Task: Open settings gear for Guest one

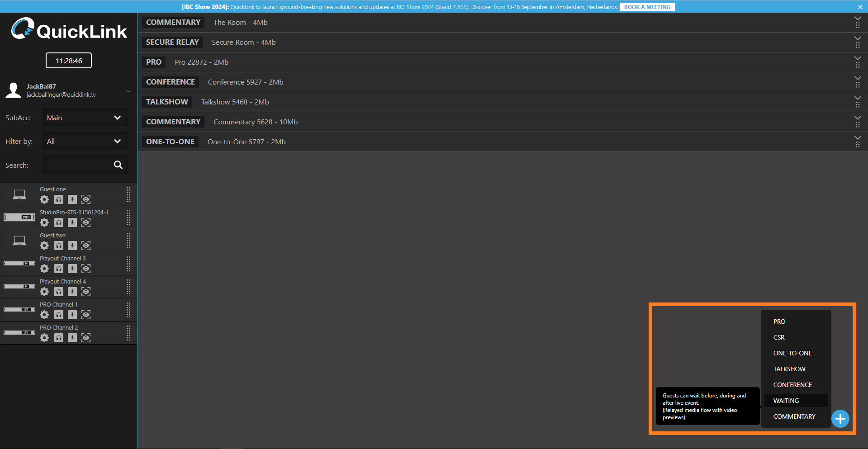Action: point(44,199)
